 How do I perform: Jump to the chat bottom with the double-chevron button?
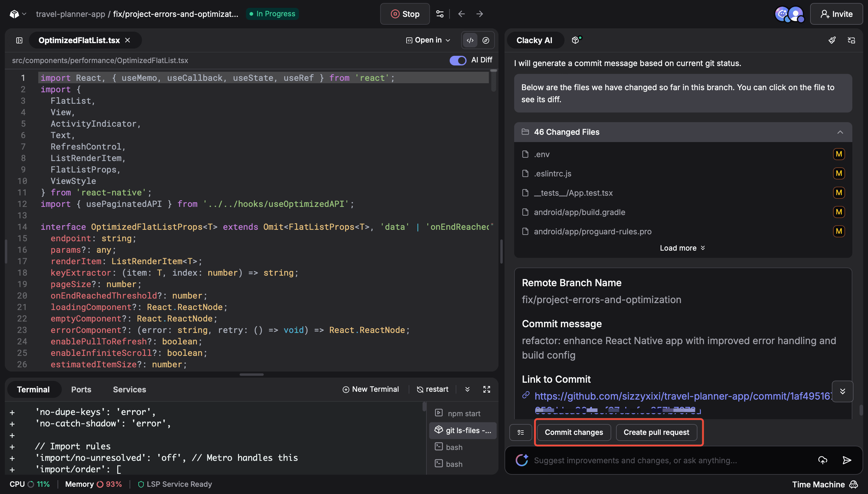(x=842, y=391)
